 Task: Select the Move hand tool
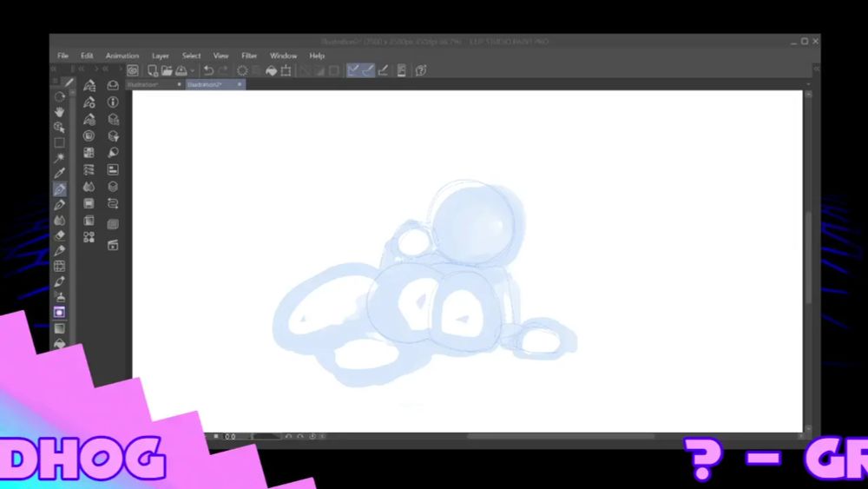[x=60, y=112]
